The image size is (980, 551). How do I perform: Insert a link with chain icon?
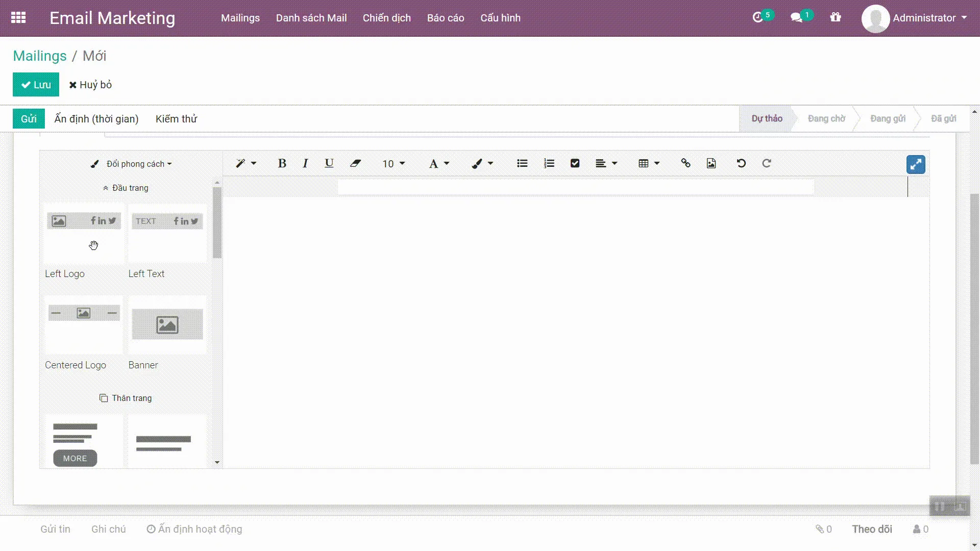click(685, 163)
